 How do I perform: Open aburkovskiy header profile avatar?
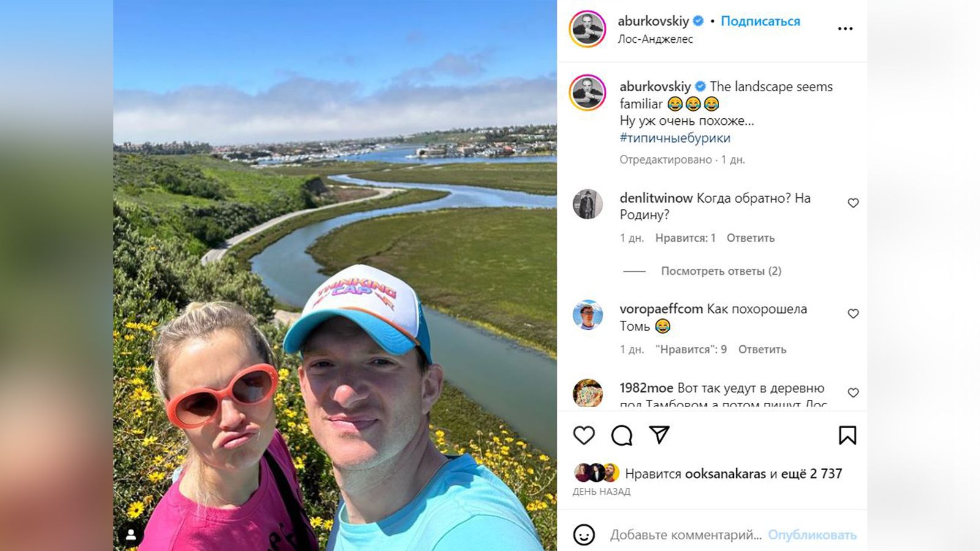click(587, 29)
